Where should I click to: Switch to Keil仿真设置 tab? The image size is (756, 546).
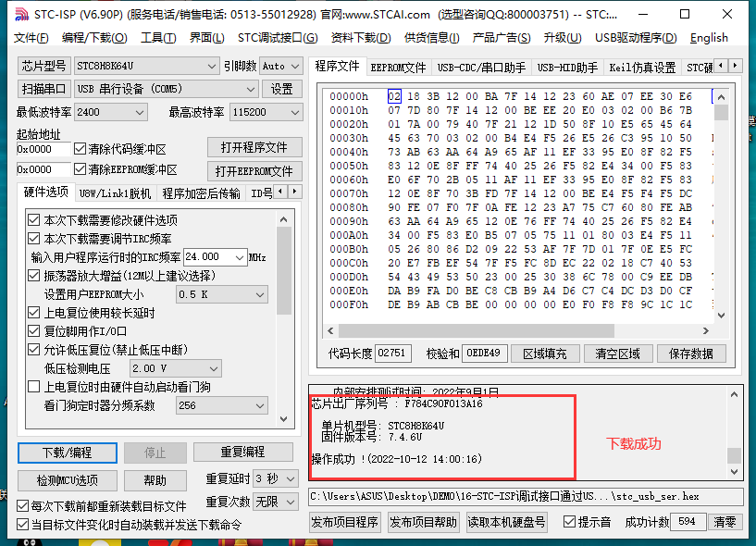642,68
